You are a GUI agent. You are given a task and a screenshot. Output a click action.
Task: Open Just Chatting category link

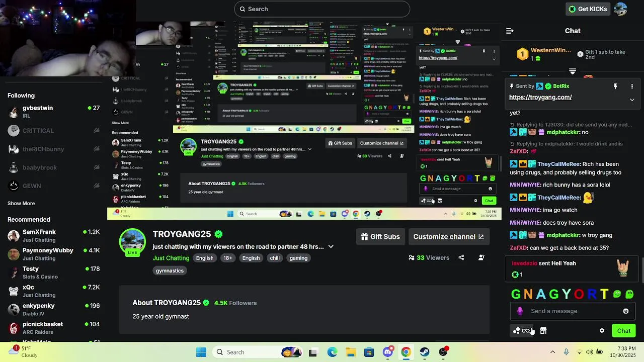171,258
